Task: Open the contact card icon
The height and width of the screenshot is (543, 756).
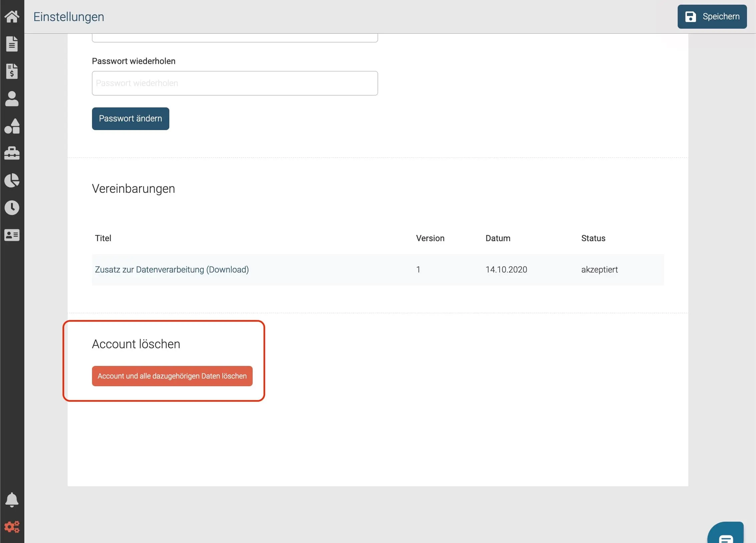Action: pyautogui.click(x=12, y=235)
